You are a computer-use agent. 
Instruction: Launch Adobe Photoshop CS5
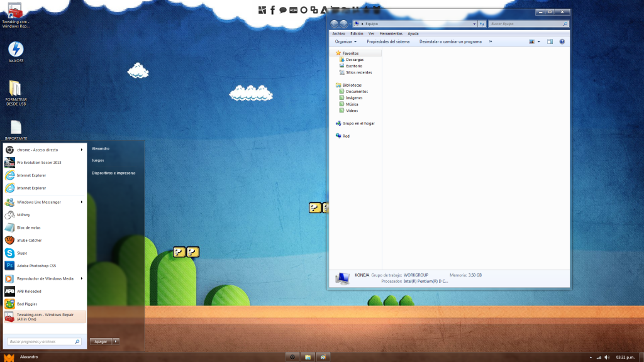coord(45,266)
